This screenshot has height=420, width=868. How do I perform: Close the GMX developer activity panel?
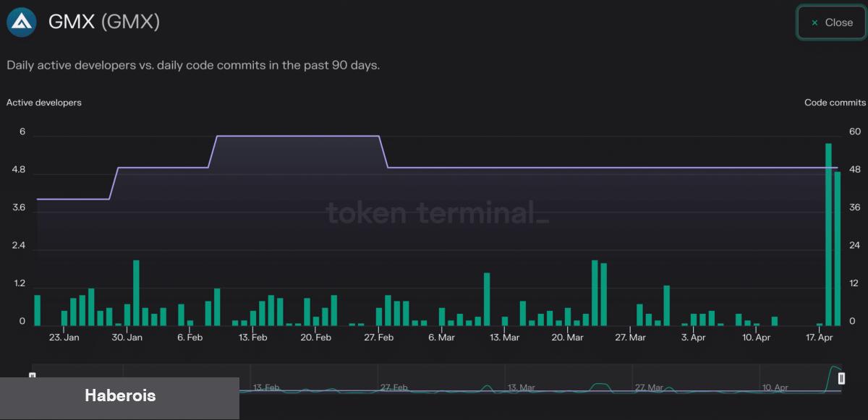tap(831, 22)
